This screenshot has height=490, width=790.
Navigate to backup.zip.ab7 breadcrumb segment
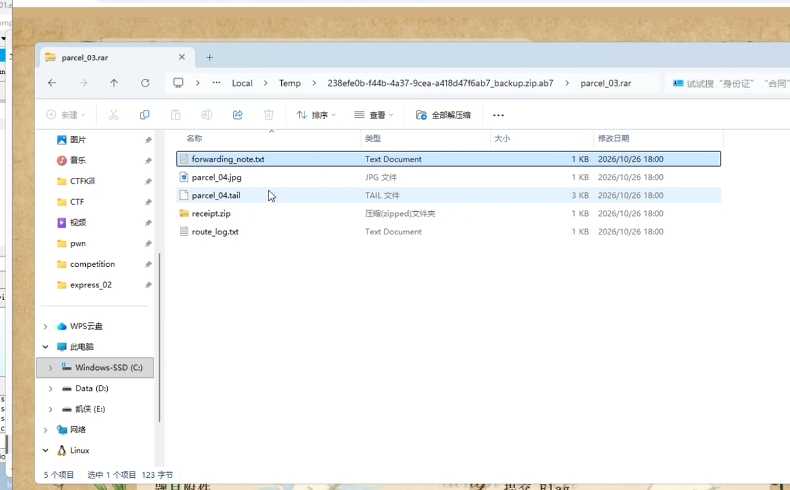tap(440, 83)
